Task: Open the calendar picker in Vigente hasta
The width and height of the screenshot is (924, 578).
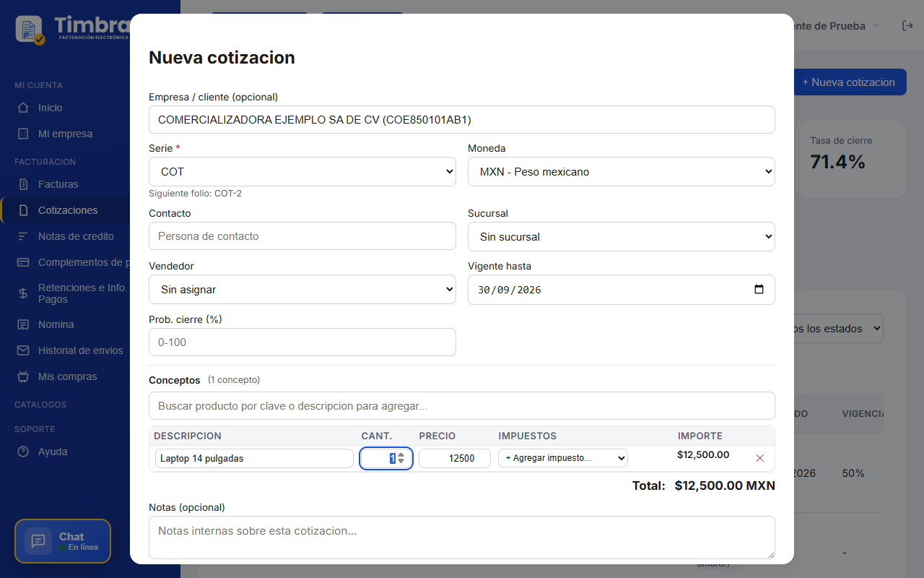Action: click(759, 289)
